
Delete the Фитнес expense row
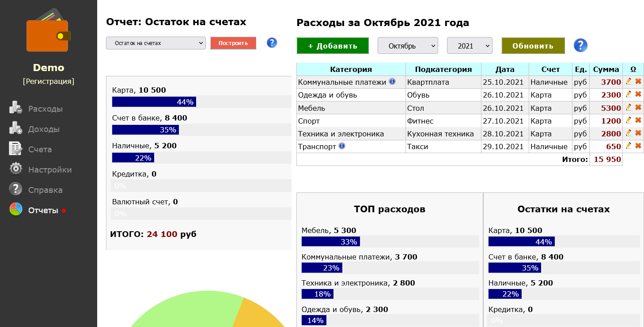pyautogui.click(x=638, y=120)
